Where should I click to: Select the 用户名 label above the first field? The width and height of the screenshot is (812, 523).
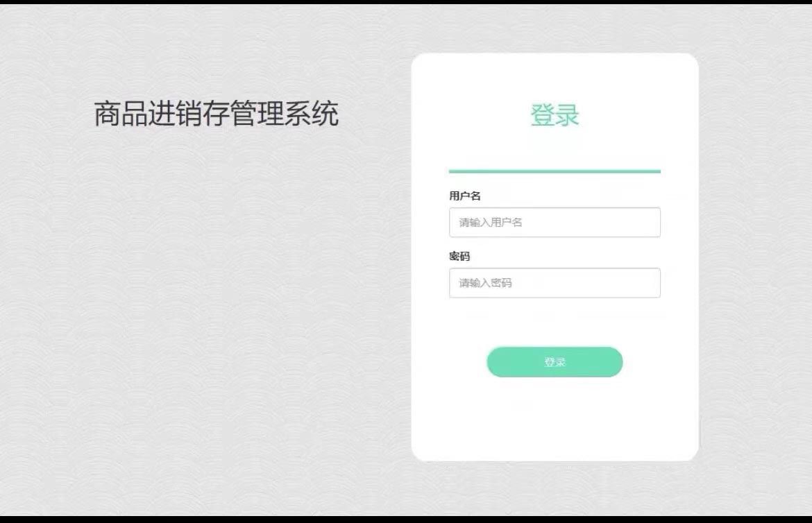tap(464, 196)
